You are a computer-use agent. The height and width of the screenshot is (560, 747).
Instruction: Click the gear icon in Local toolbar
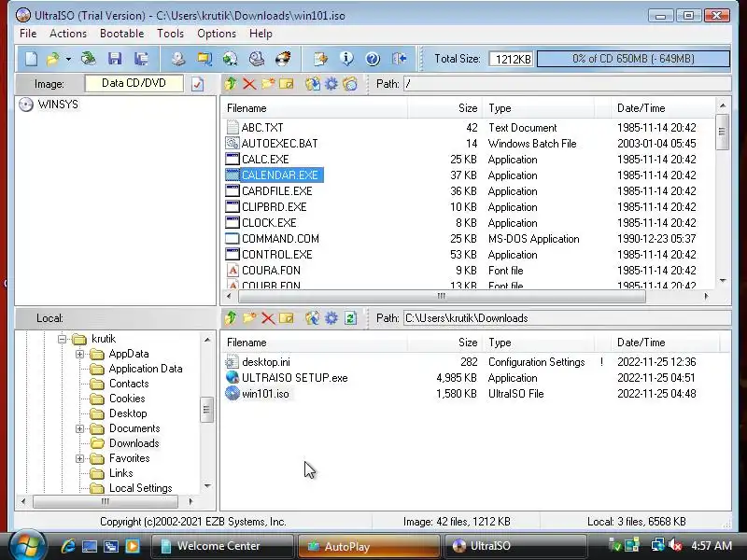click(x=331, y=318)
